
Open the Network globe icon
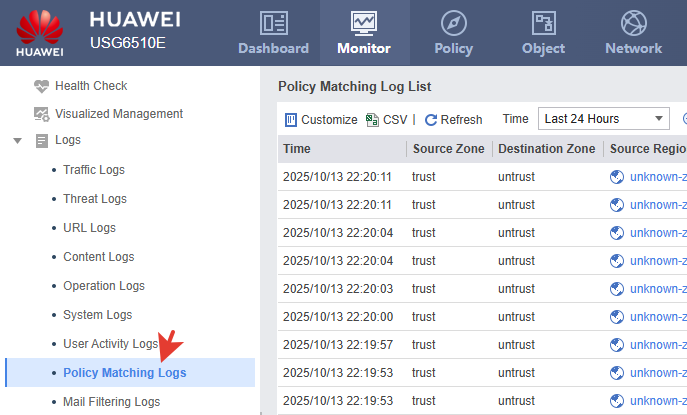[633, 23]
